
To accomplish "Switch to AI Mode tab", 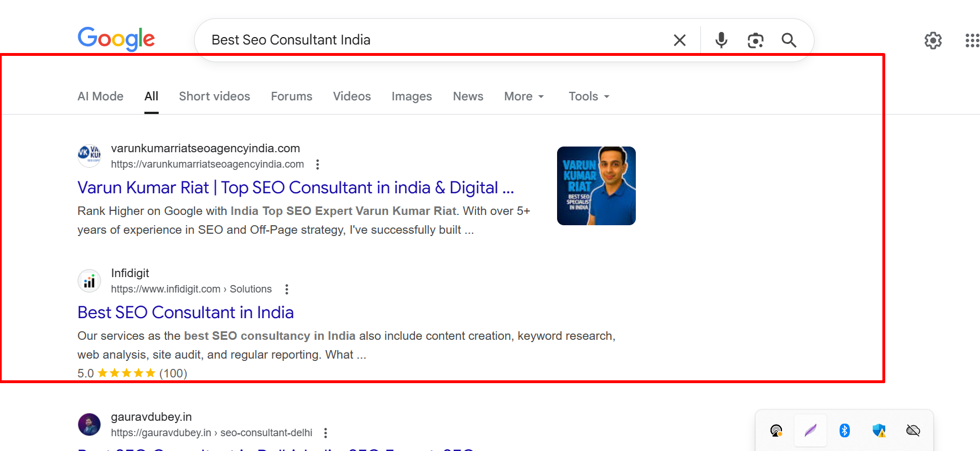I will [x=100, y=96].
